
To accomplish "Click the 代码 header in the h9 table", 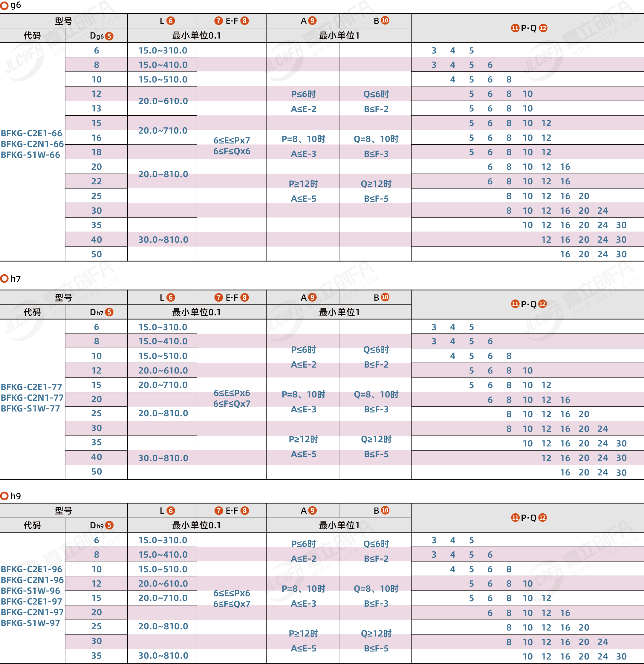I will [32, 525].
